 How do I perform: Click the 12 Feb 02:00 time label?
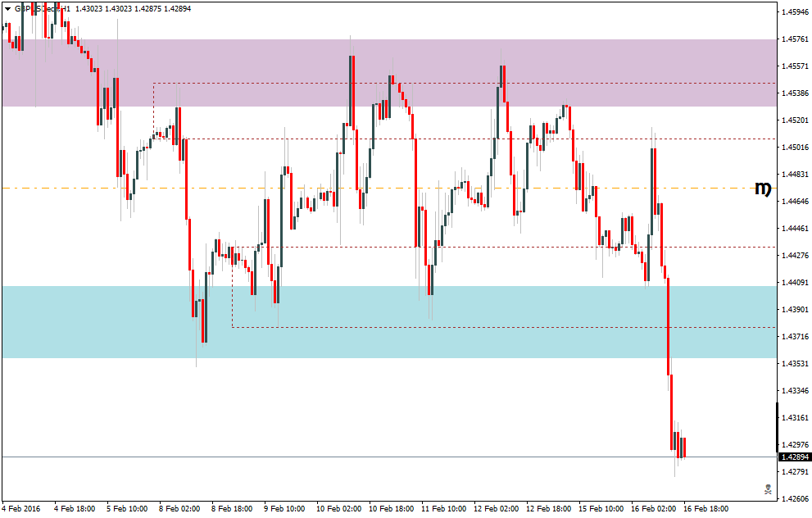click(496, 509)
